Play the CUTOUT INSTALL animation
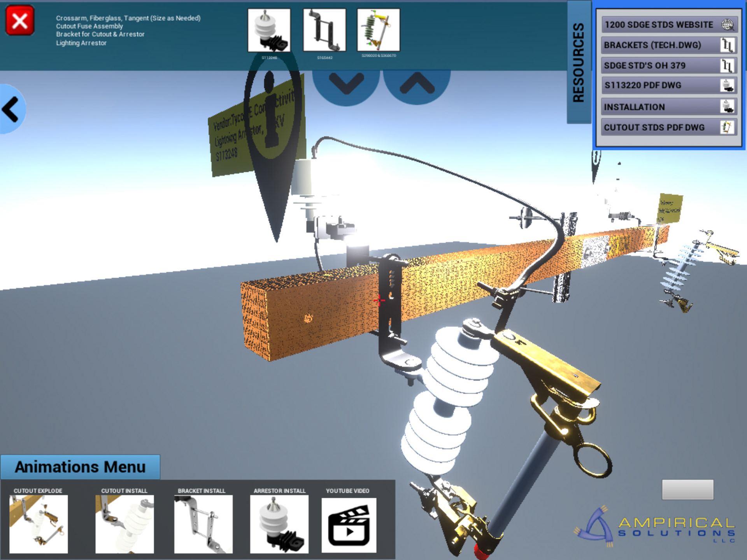 coord(124,523)
